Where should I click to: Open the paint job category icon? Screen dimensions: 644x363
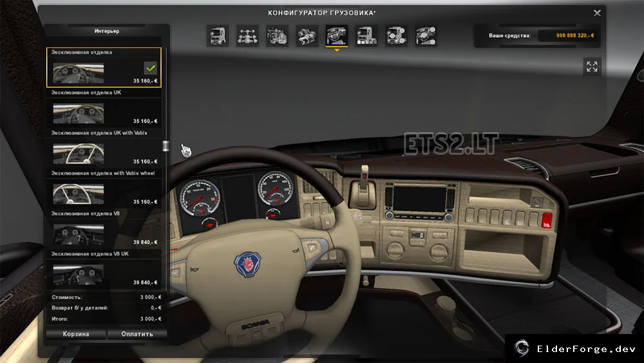[x=366, y=35]
